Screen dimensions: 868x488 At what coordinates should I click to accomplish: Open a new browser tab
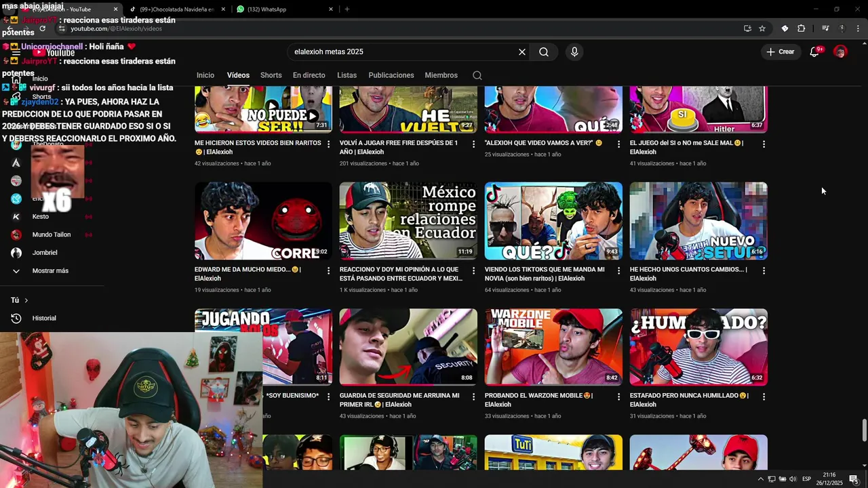pos(347,9)
